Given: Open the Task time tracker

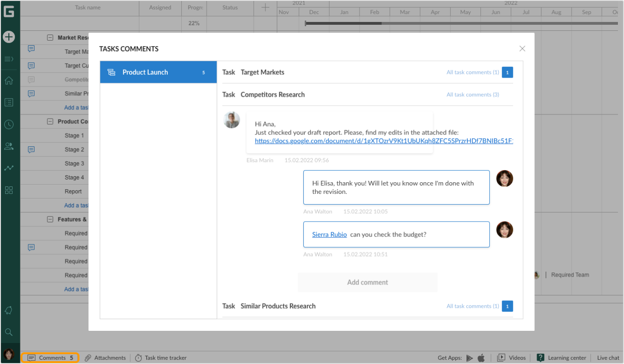Looking at the screenshot, I should pyautogui.click(x=161, y=358).
